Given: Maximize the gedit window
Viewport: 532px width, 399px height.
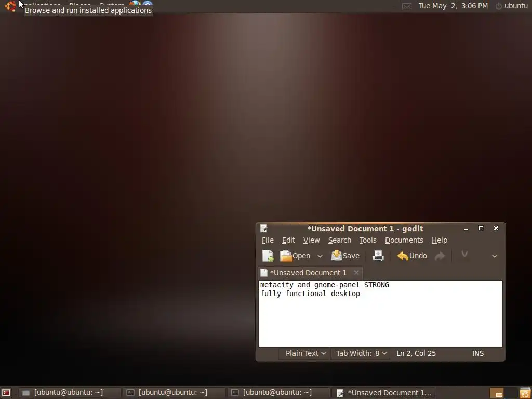Looking at the screenshot, I should coord(481,229).
